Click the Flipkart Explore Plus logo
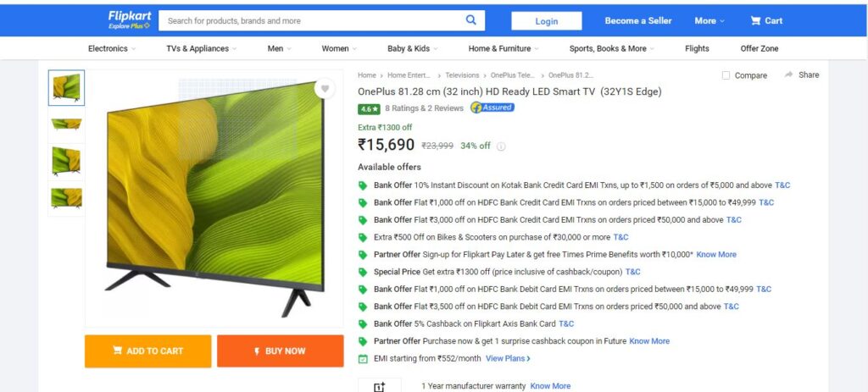 coord(130,20)
